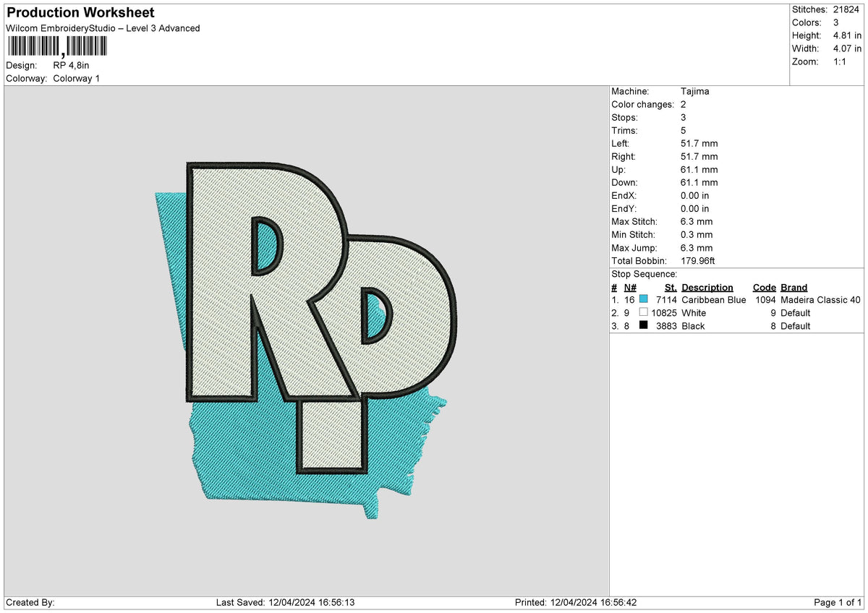Click the Color changes value 2
The height and width of the screenshot is (613, 868).
(684, 105)
